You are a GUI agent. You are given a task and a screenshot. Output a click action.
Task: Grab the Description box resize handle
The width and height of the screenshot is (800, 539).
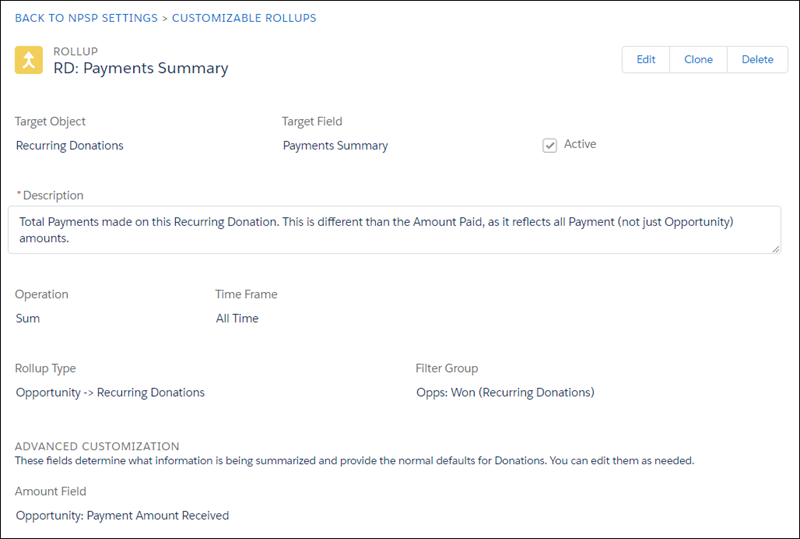coord(776,249)
